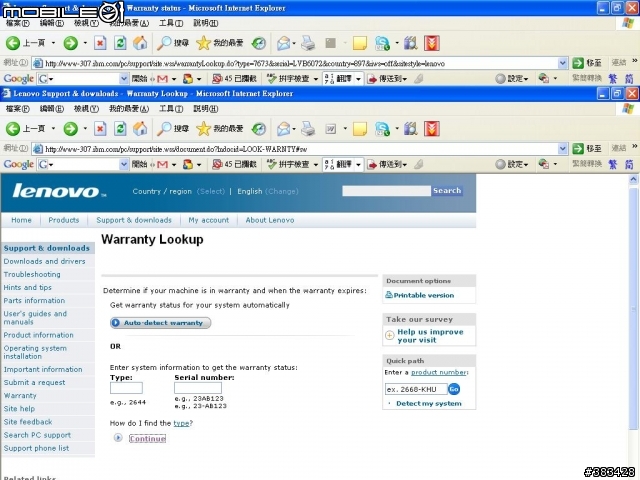Open 我的最愛(A) menu in Warranty Lookup window
The height and width of the screenshot is (480, 640).
[x=129, y=109]
